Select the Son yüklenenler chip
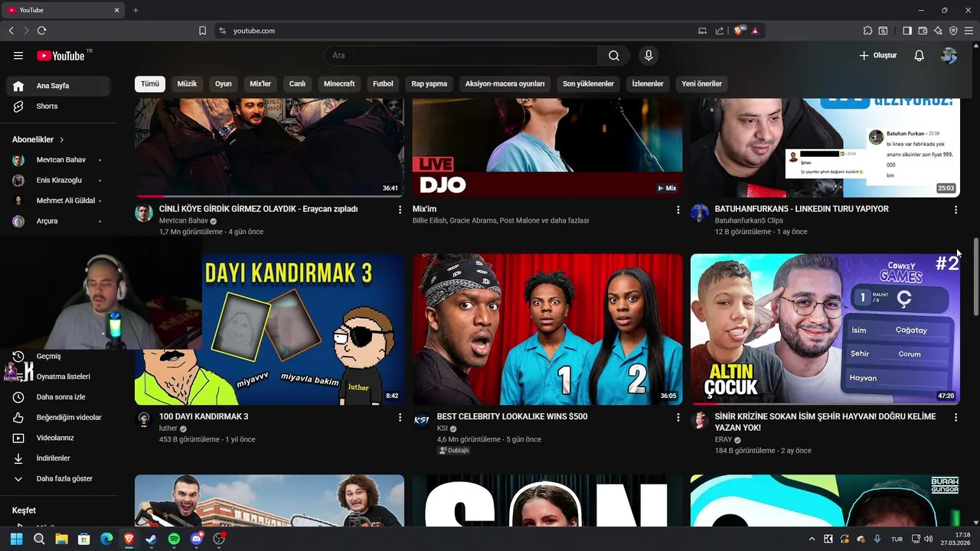 point(588,84)
